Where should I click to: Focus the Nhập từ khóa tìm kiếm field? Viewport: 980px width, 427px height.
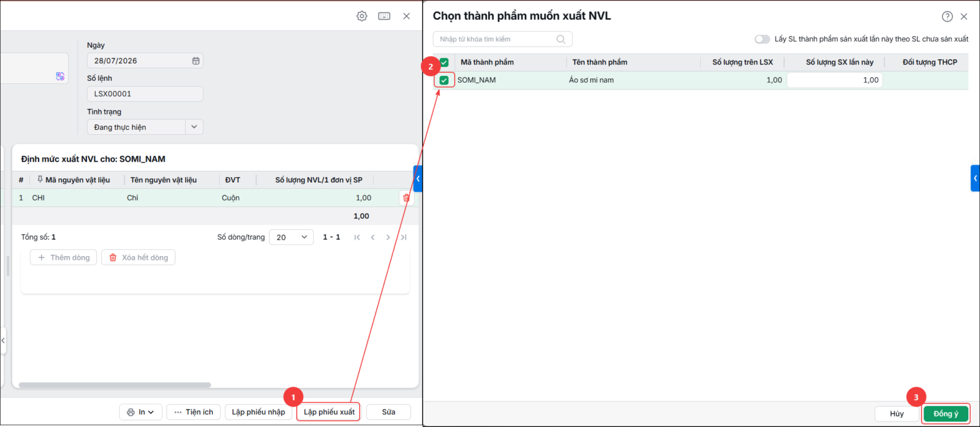point(502,39)
